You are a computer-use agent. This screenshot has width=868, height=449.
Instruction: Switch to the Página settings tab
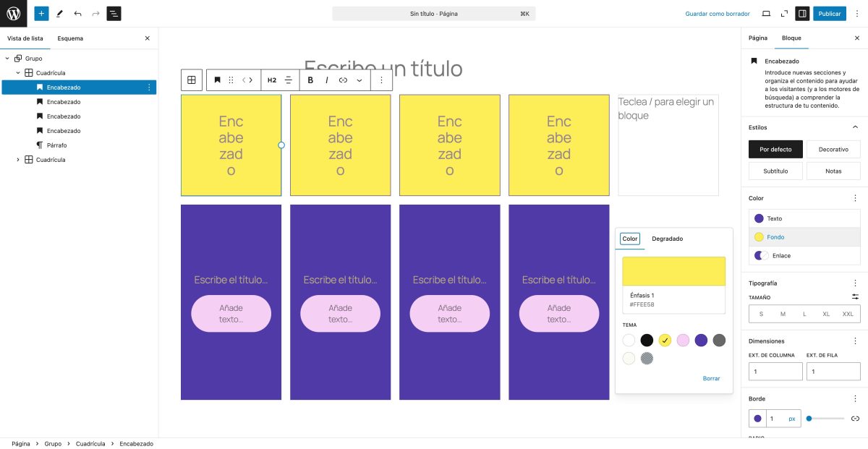click(758, 38)
